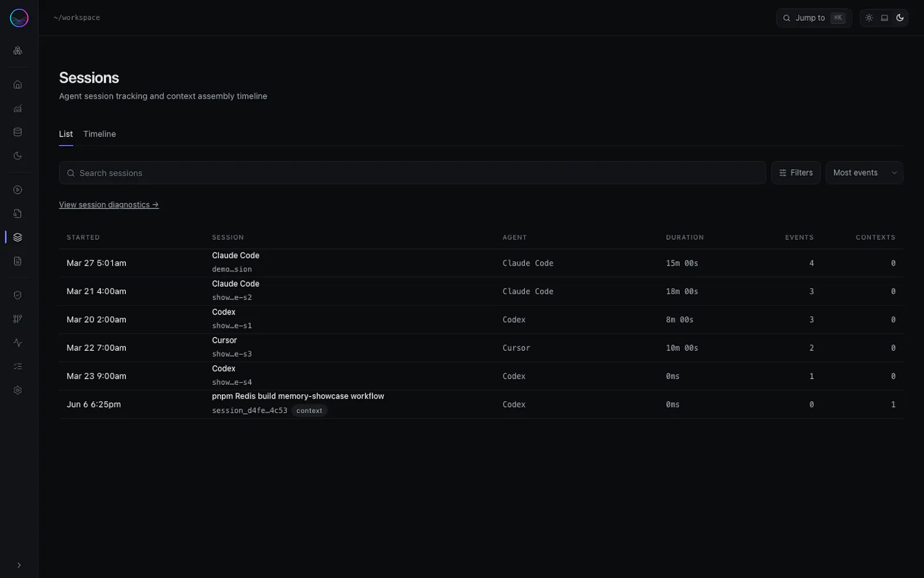Click the EVENTS column header
Viewport: 924px width, 578px height.
tap(799, 238)
